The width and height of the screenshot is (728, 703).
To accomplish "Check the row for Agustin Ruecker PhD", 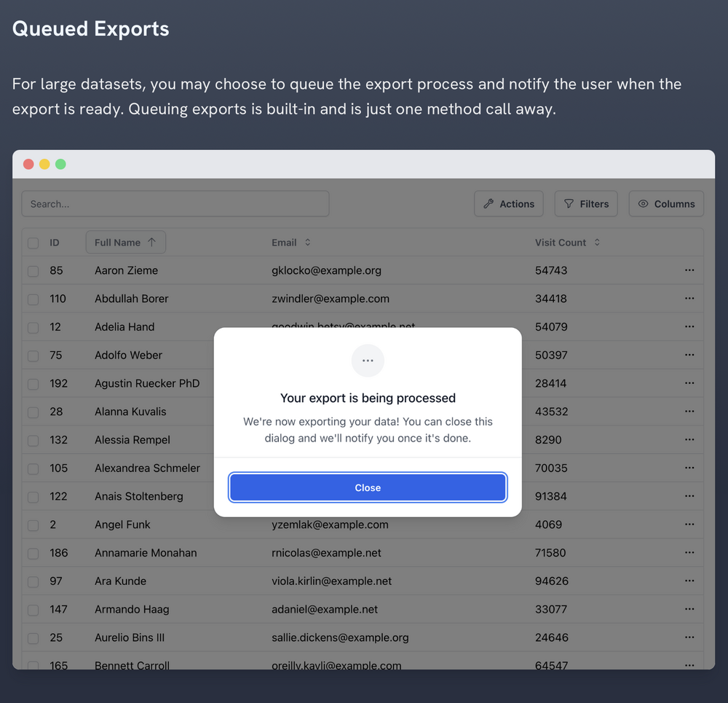I will coord(33,384).
